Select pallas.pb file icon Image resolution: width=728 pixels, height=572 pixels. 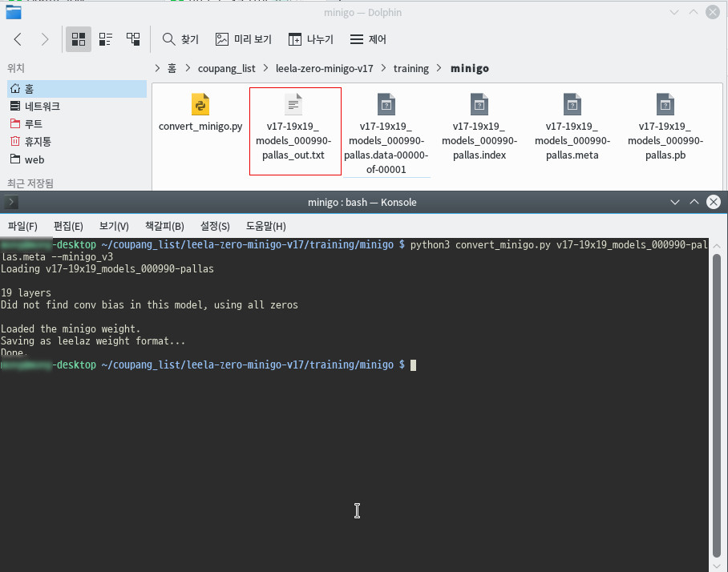(665, 104)
